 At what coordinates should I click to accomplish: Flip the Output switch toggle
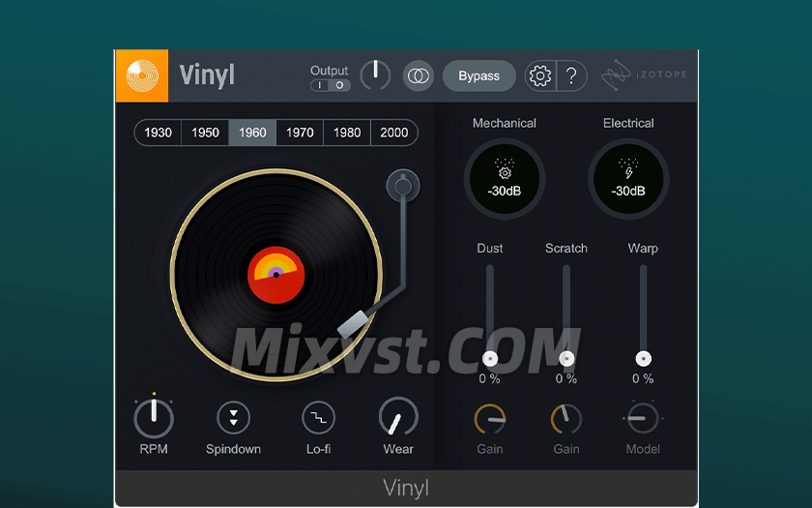coord(330,85)
